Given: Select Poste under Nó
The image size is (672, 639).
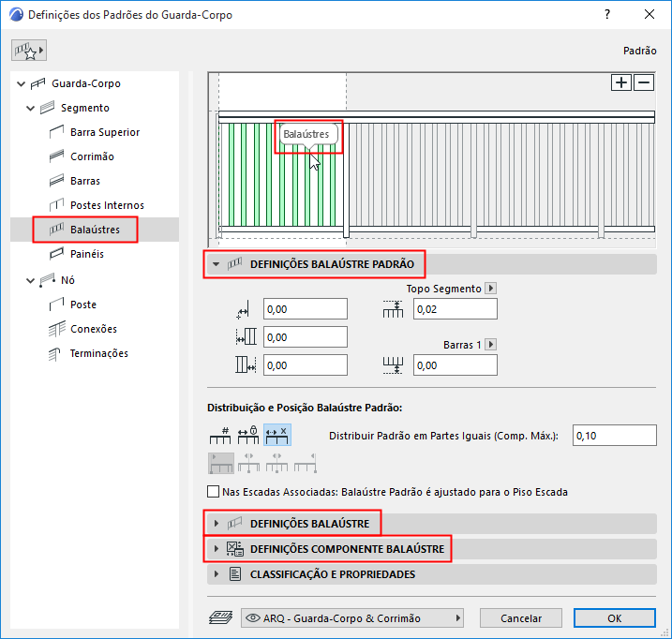Looking at the screenshot, I should [83, 305].
